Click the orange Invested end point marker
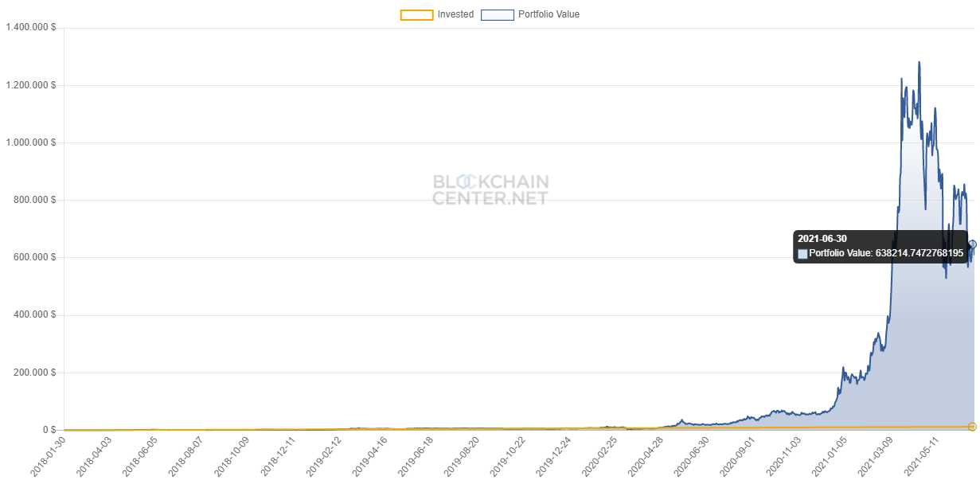This screenshot has height=484, width=980. pyautogui.click(x=972, y=427)
